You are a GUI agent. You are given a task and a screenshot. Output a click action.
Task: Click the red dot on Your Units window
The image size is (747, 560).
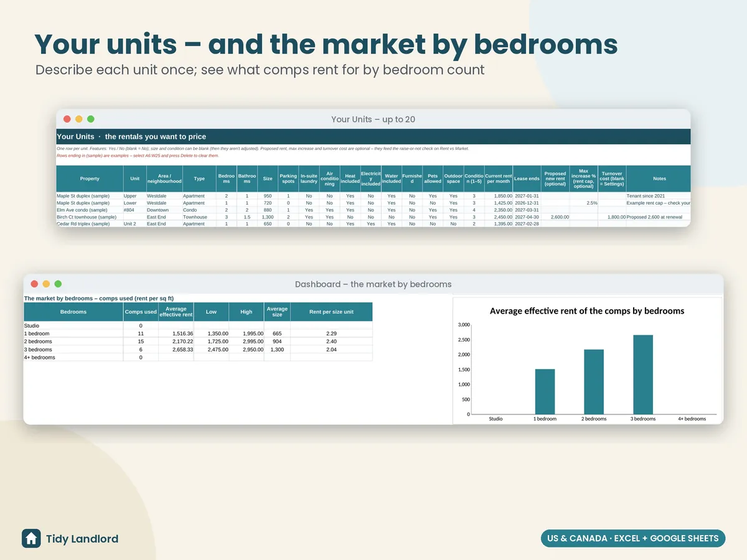pos(67,119)
